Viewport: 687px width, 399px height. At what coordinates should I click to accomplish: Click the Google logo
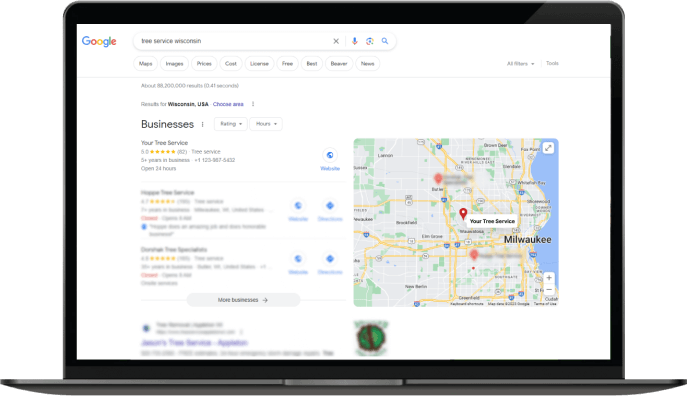tap(99, 42)
